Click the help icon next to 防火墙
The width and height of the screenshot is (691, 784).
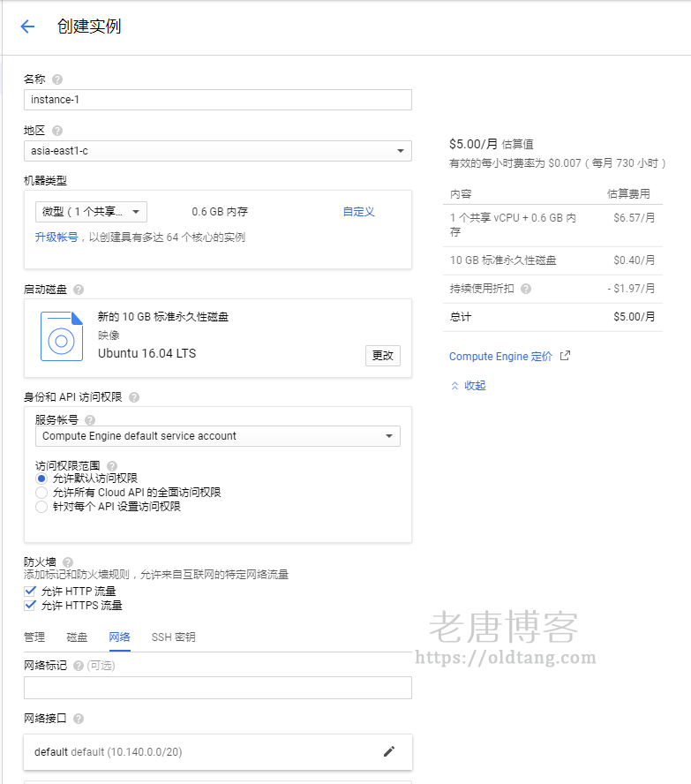tap(68, 562)
